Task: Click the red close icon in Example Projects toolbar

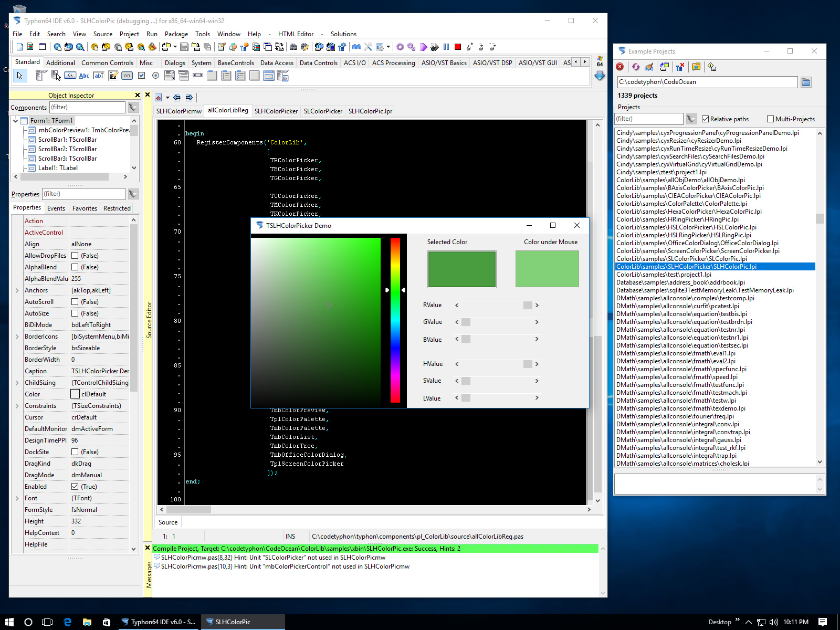Action: pos(620,67)
